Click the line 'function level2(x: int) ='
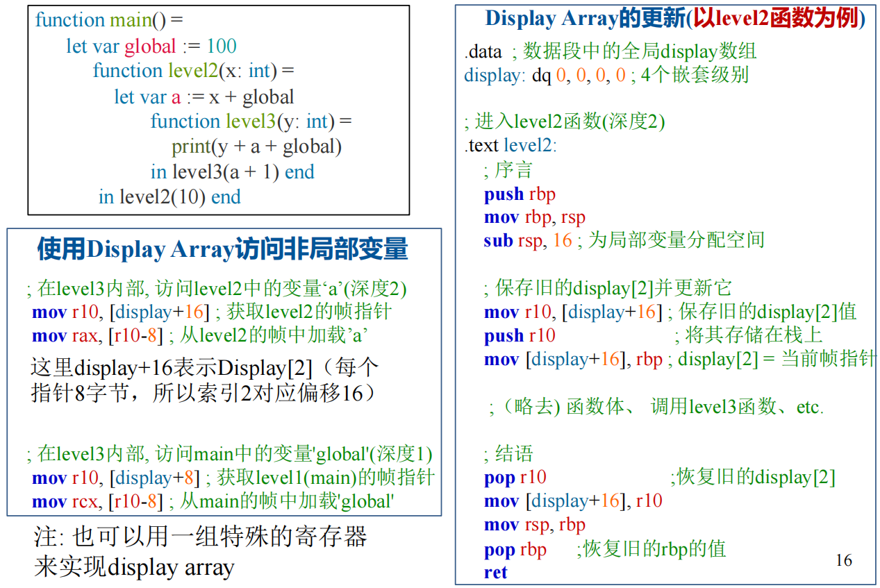880x588 pixels. (x=194, y=71)
